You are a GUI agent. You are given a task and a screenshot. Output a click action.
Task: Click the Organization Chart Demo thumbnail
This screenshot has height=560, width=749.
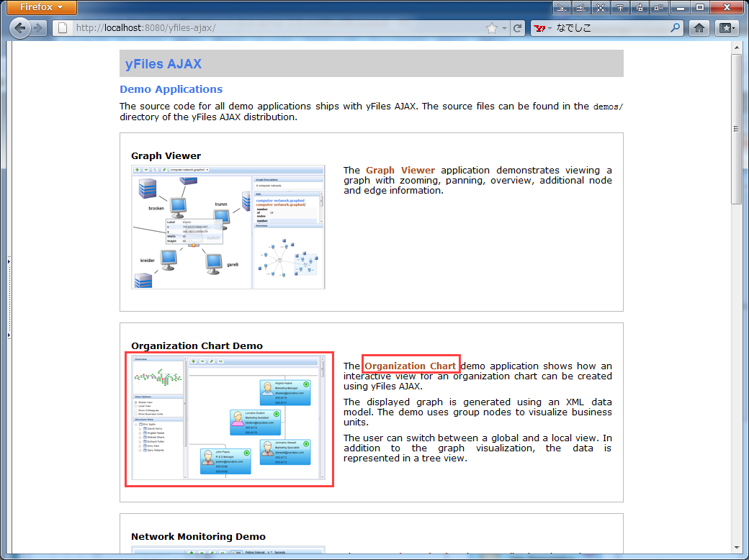point(228,417)
